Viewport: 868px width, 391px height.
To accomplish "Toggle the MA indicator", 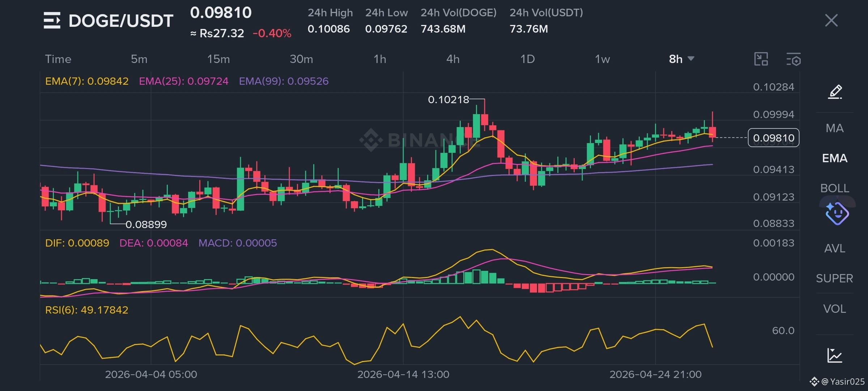I will click(x=835, y=128).
